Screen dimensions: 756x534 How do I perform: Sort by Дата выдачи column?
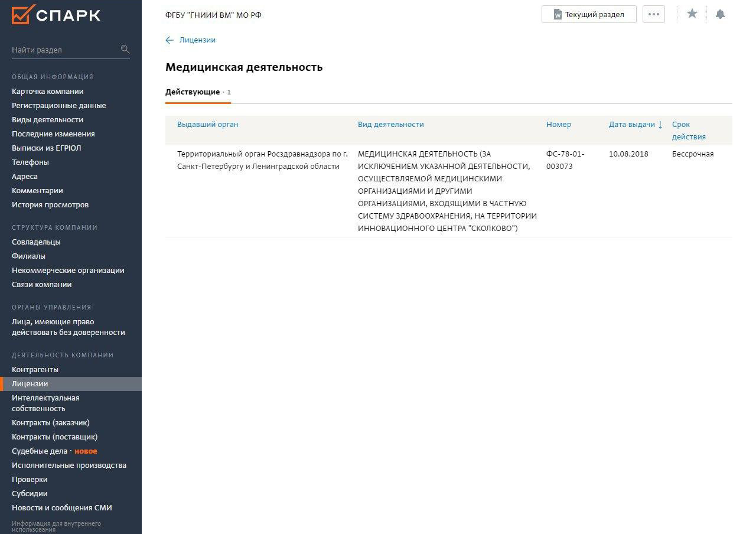click(x=632, y=125)
